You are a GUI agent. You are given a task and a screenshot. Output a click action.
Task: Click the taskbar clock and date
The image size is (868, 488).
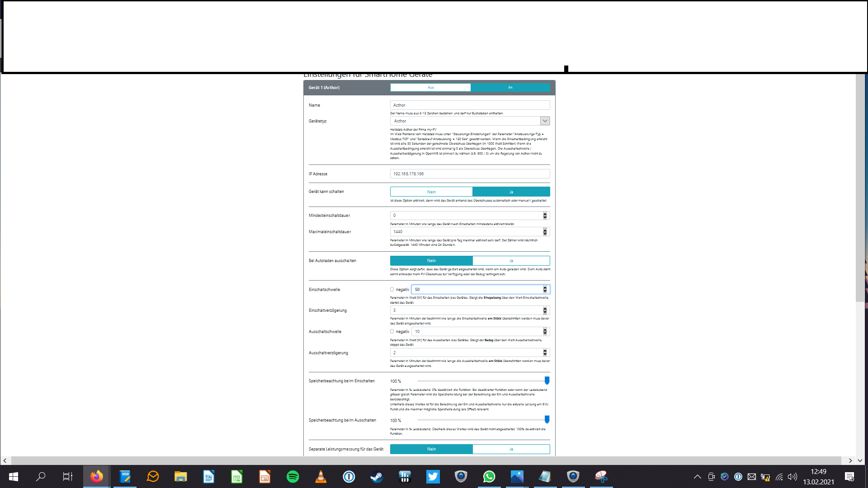[818, 477]
